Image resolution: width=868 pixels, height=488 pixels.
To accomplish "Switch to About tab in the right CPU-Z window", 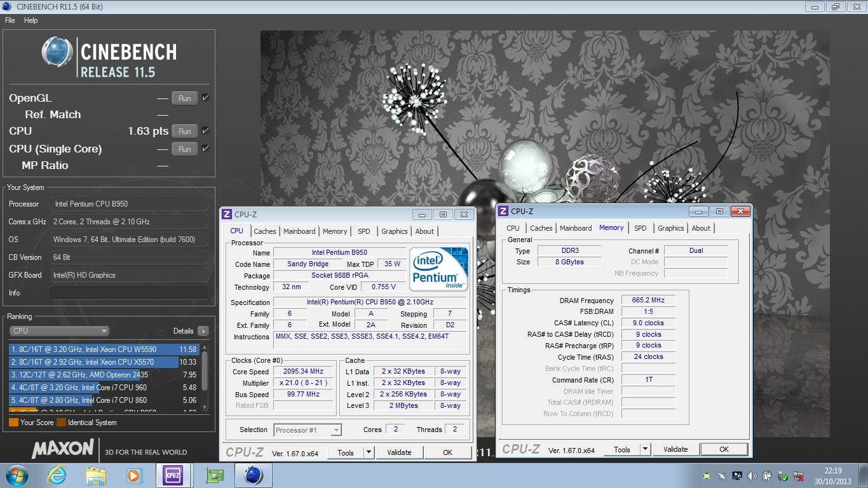I will 701,228.
